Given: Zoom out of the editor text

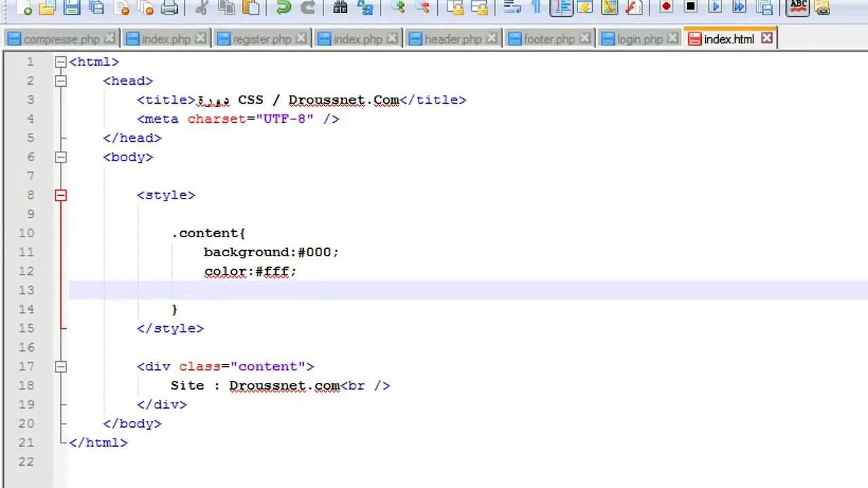Looking at the screenshot, I should coord(422,7).
